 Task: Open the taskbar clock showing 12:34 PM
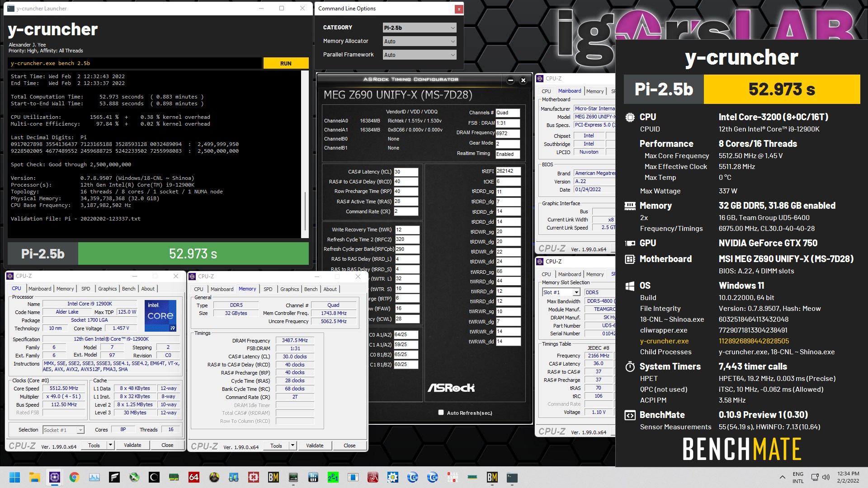[x=848, y=477]
